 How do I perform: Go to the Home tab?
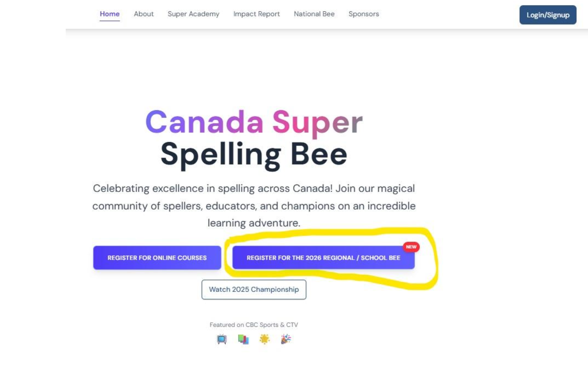coord(110,14)
